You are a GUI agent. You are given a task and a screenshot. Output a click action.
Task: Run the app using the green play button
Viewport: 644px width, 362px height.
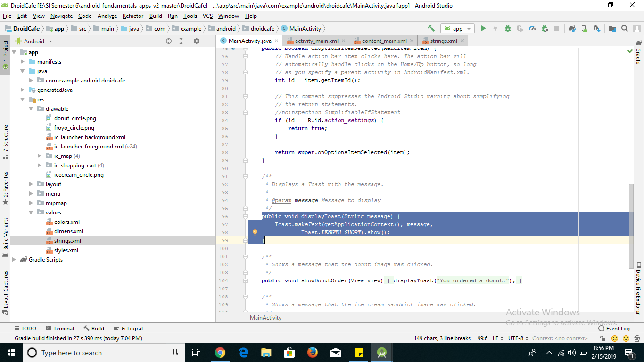click(x=483, y=28)
